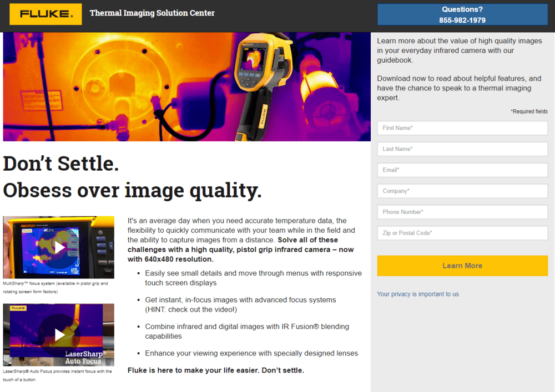
Task: Focus the Last Name field
Action: pos(462,149)
